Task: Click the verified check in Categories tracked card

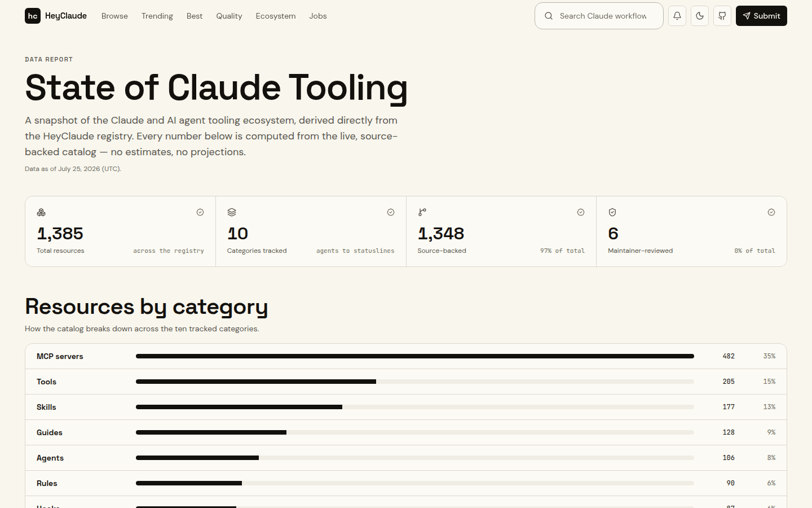Action: 391,212
